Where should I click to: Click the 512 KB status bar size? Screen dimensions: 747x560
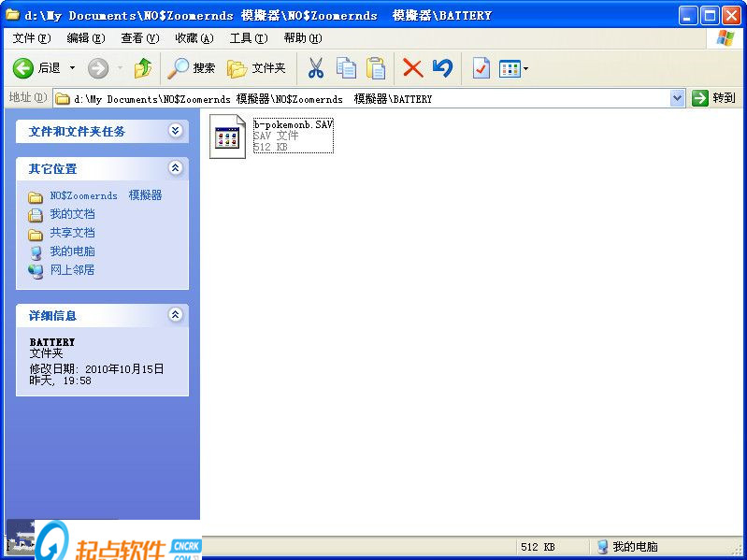pos(538,547)
